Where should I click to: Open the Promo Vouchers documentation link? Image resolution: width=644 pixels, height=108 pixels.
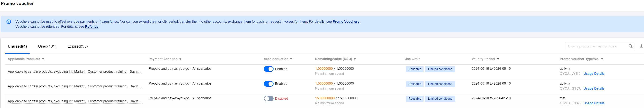(346, 22)
